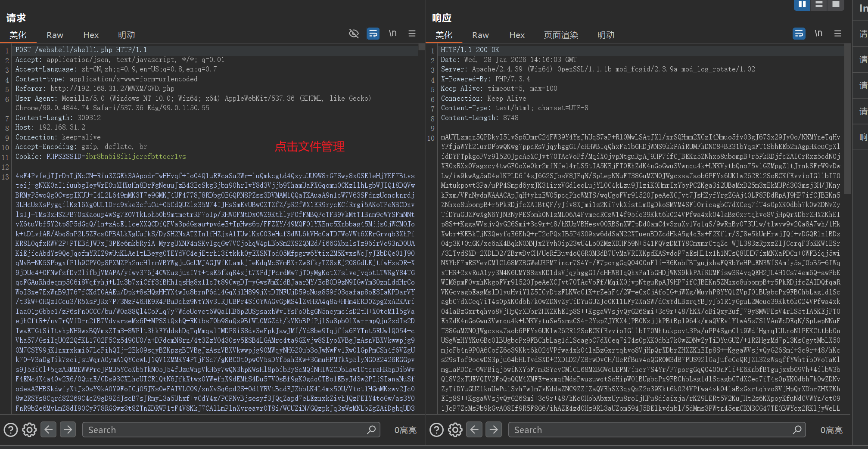This screenshot has width=868, height=449.
Task: Open the 页面渲染 tab in response
Action: [561, 35]
